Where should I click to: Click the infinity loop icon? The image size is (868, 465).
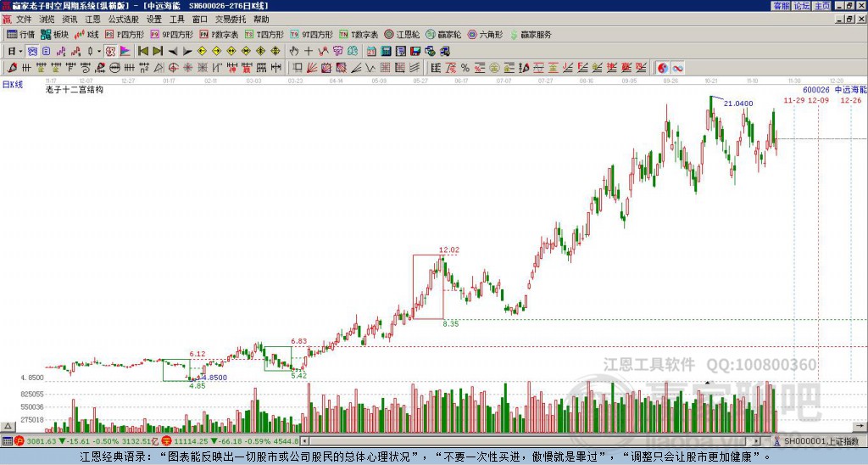click(677, 68)
